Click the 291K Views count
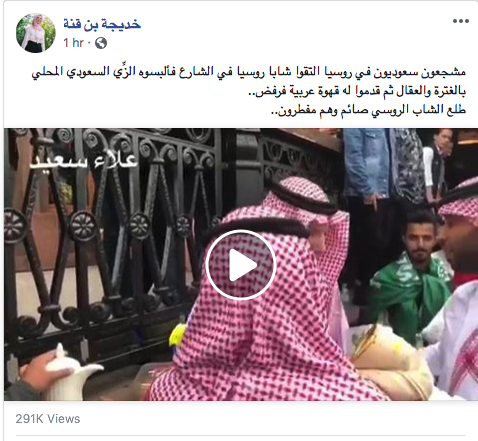Screen dimensions: 478x441 tap(48, 419)
